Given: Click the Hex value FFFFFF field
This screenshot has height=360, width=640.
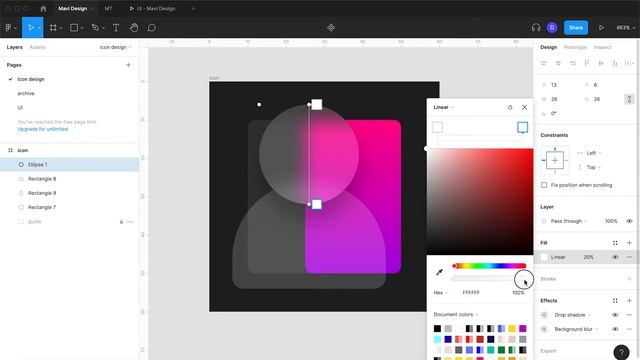Looking at the screenshot, I should [471, 293].
